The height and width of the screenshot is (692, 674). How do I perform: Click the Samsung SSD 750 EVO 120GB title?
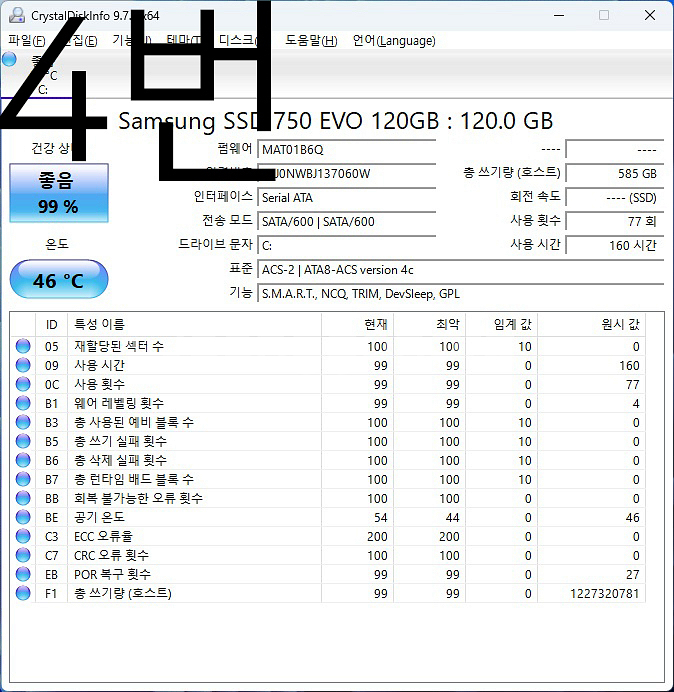click(x=335, y=121)
